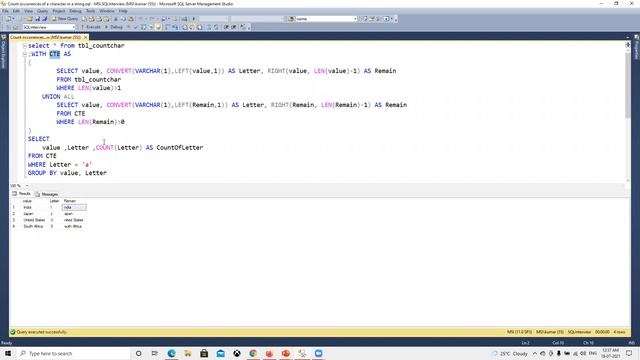The height and width of the screenshot is (360, 640).
Task: Click the Decrease Indent icon
Action: [x=227, y=27]
